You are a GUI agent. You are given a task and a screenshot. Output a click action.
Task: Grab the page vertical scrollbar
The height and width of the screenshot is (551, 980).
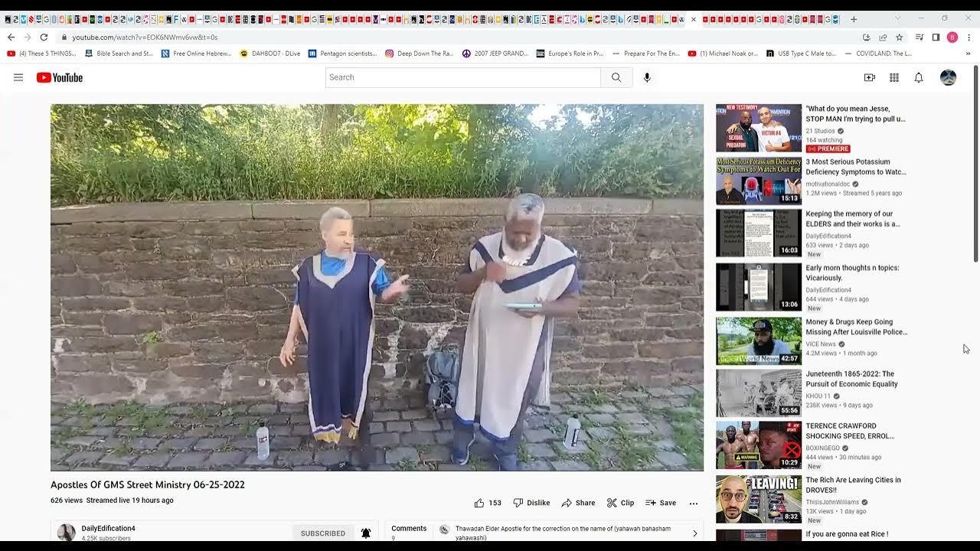tap(975, 165)
